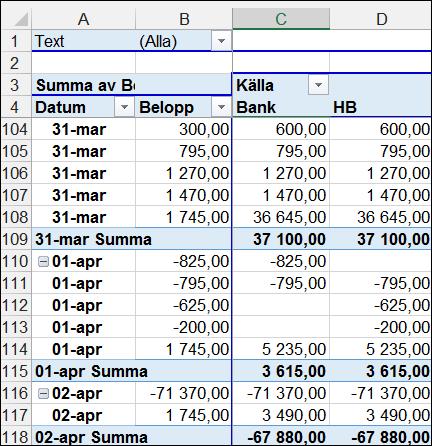Select row header 4
432x446 pixels.
point(16,107)
